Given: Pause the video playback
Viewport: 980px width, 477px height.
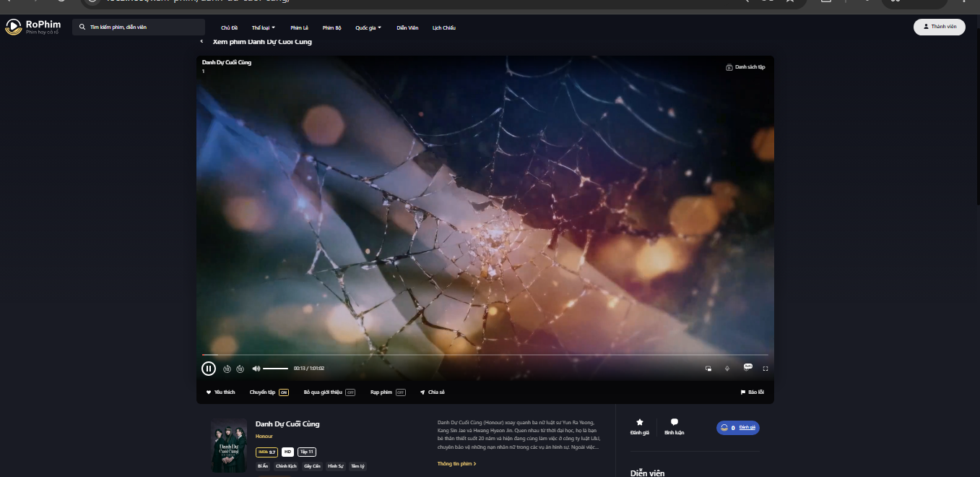Looking at the screenshot, I should coord(209,368).
